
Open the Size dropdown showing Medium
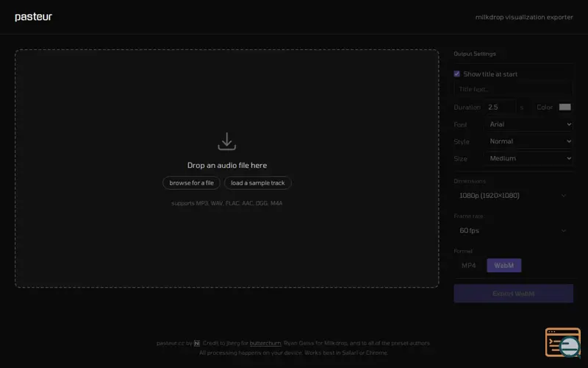coord(528,158)
